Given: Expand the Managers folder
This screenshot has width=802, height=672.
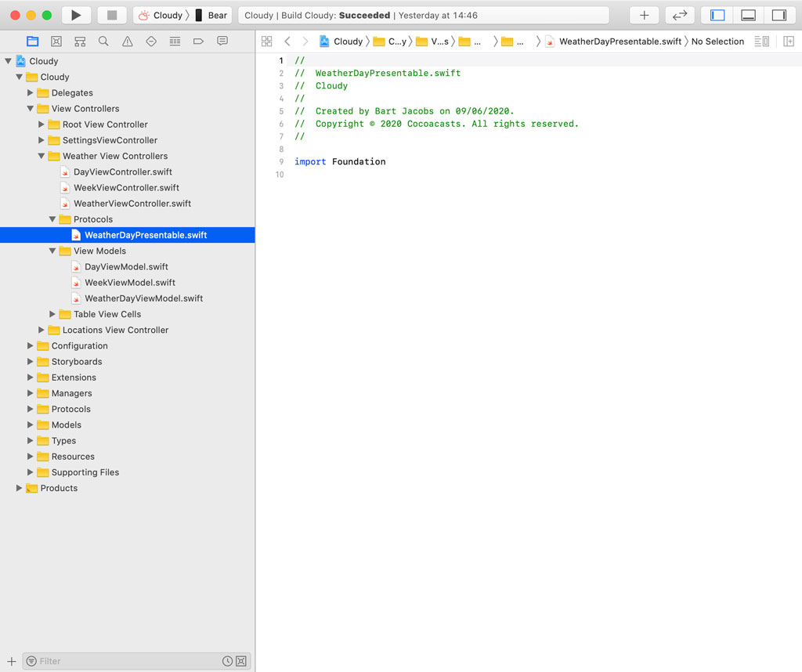Looking at the screenshot, I should 31,393.
